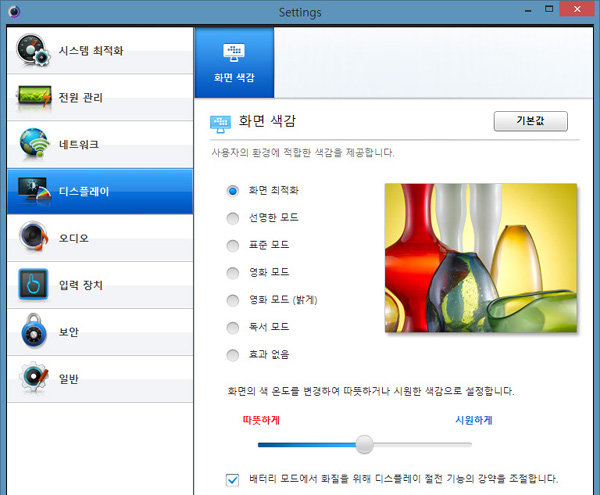The image size is (600, 495).
Task: Select 화면 최적화 radio button
Action: [x=233, y=191]
